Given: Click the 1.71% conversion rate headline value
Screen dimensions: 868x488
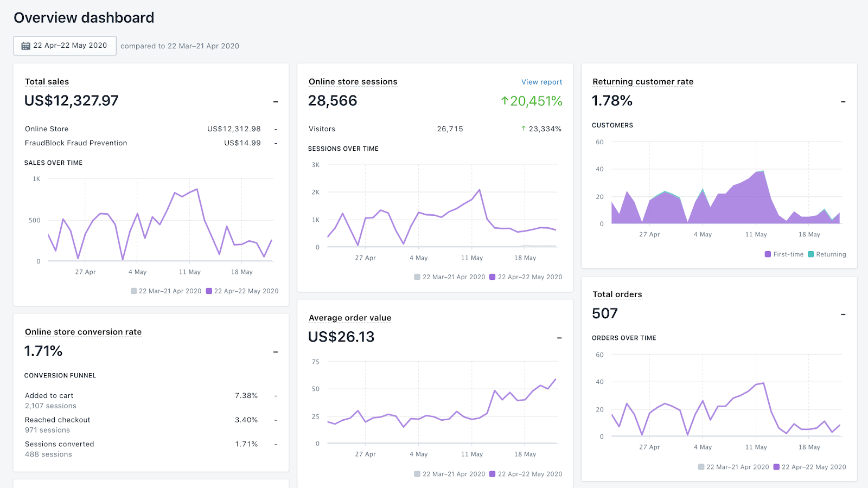Looking at the screenshot, I should click(43, 351).
